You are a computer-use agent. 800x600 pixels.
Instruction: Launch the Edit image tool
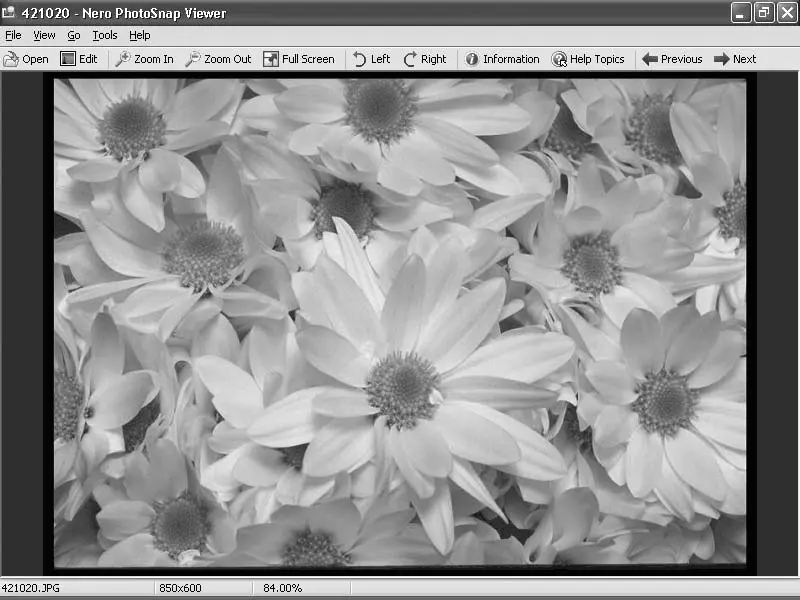[x=78, y=59]
